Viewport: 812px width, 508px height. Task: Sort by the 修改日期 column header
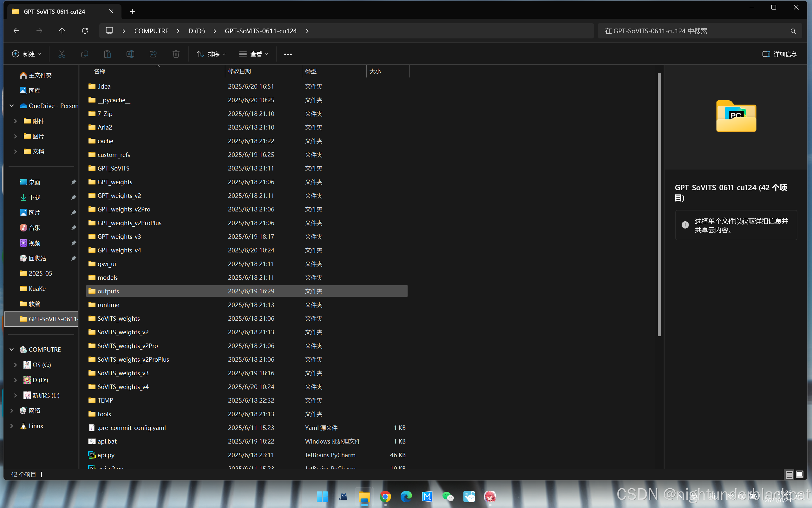click(263, 71)
